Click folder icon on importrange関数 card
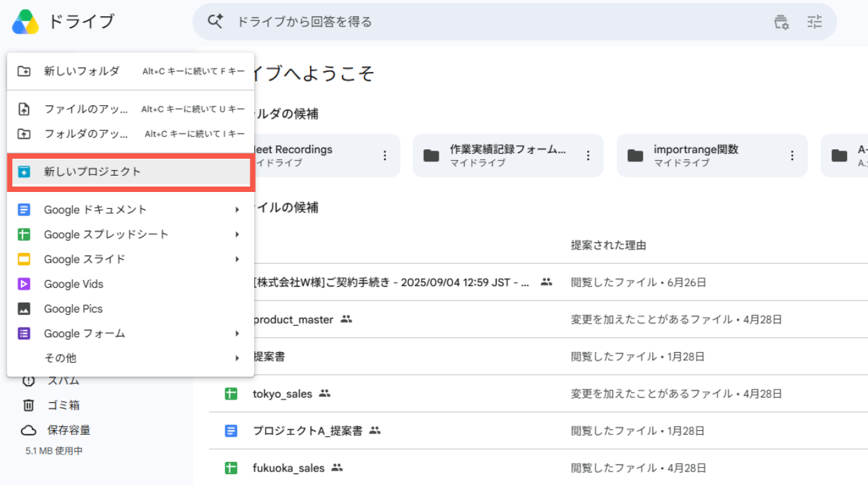The image size is (868, 485). coord(635,155)
